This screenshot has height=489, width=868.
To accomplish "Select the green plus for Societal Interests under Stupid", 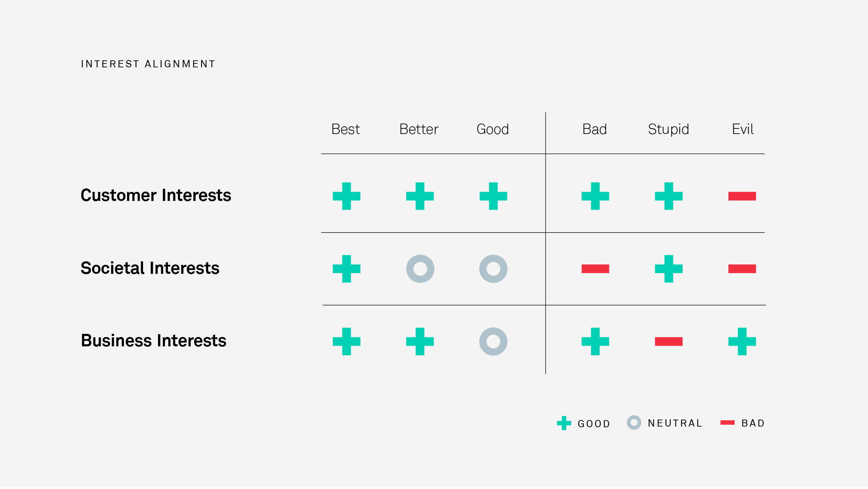I will point(669,269).
